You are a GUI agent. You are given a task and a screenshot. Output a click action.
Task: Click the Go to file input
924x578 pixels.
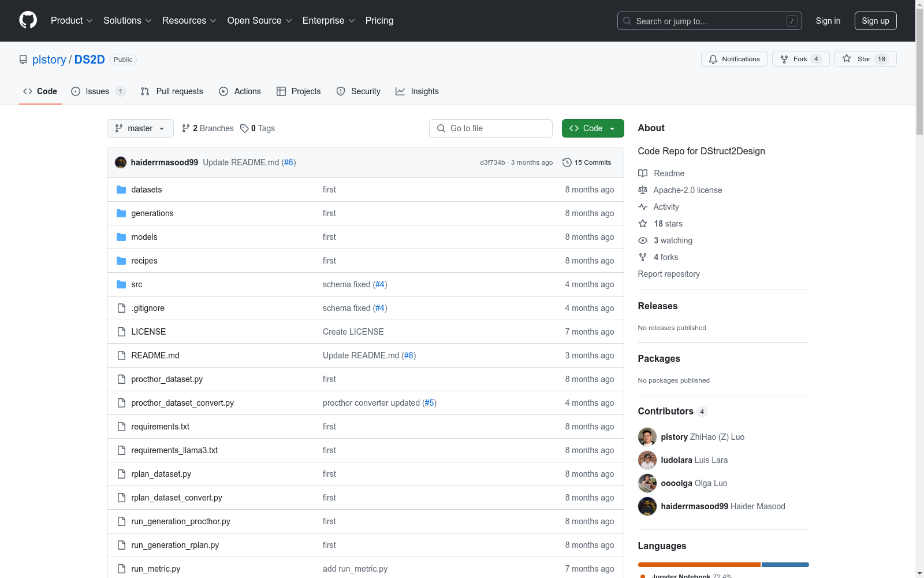click(491, 128)
